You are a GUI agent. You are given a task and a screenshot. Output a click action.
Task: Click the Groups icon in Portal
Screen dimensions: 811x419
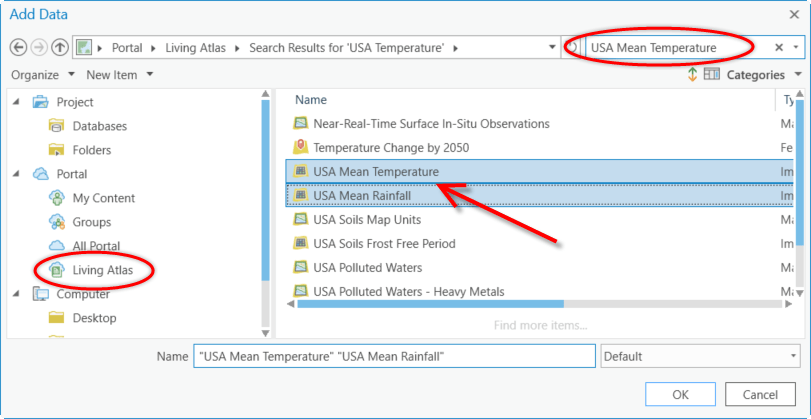pos(56,222)
